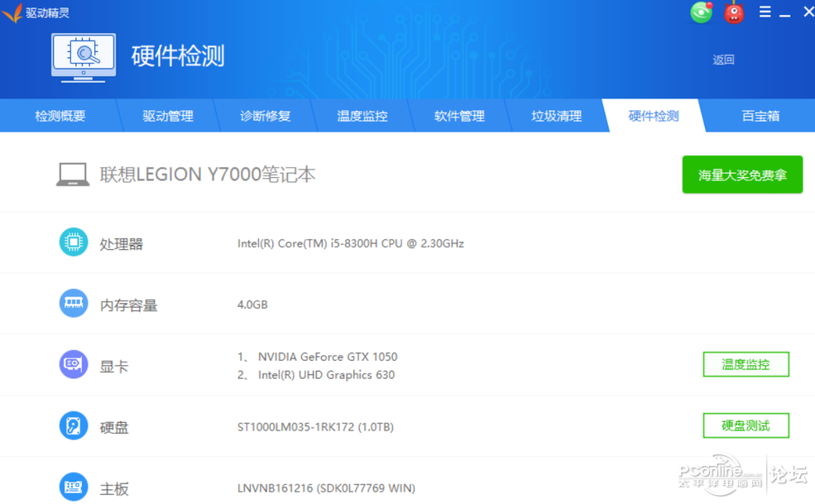Close the 驱动精灵 window

click(808, 12)
